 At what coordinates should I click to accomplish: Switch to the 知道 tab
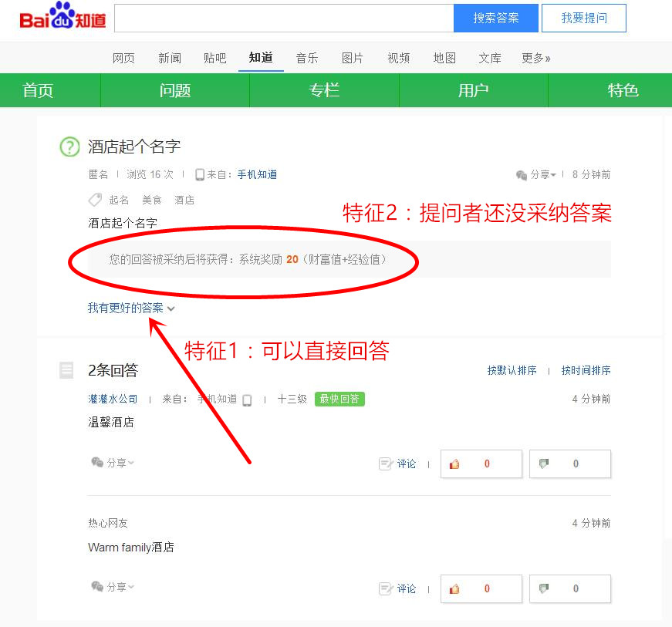click(x=260, y=57)
